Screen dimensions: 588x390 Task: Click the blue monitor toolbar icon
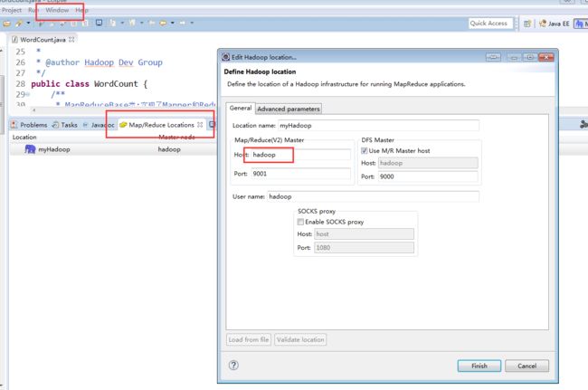(x=99, y=23)
